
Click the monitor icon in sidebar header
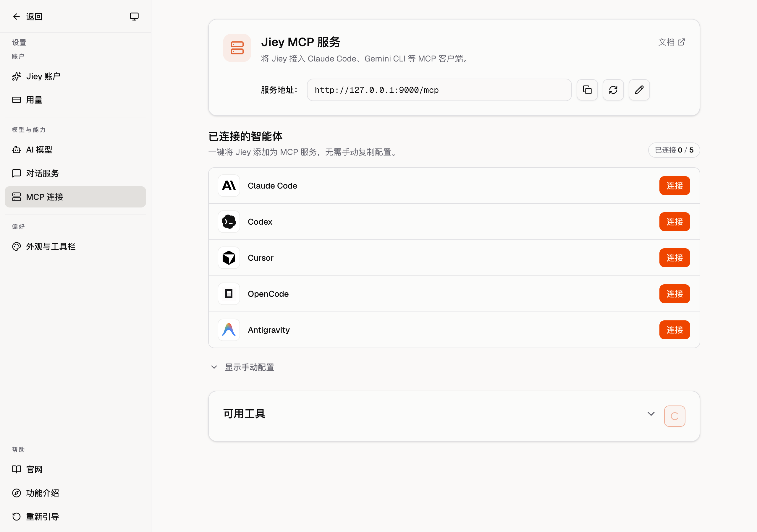(134, 17)
